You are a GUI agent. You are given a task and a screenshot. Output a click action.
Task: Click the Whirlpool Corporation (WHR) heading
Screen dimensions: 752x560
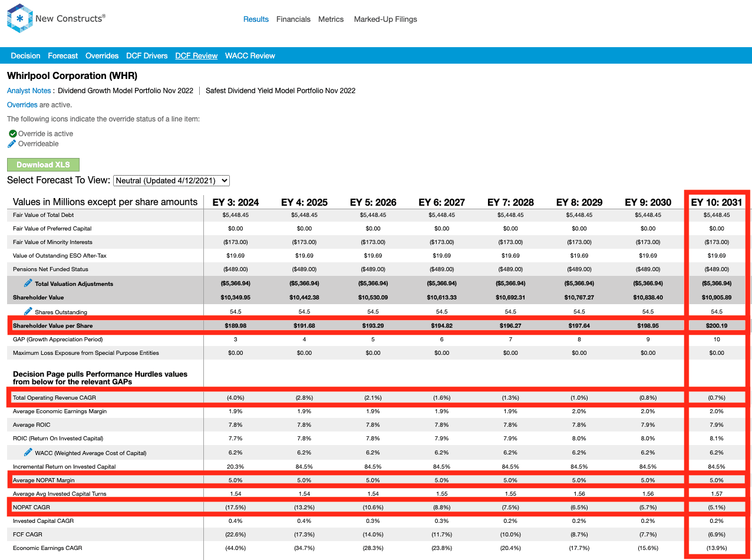pos(72,76)
